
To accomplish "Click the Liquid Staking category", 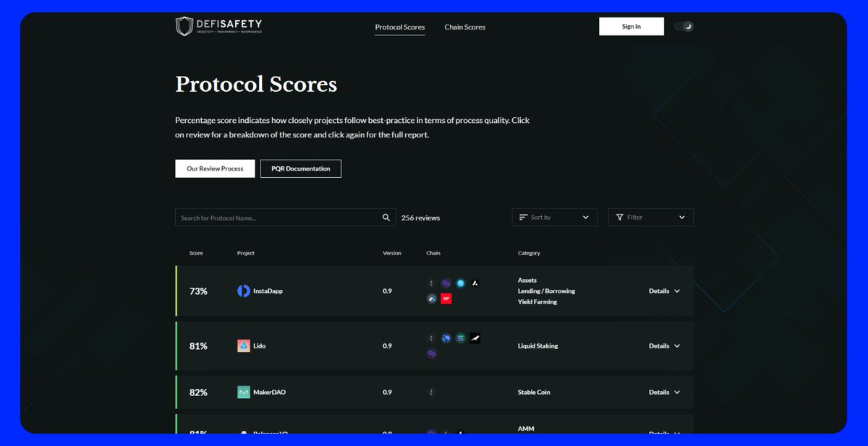I will tap(537, 346).
